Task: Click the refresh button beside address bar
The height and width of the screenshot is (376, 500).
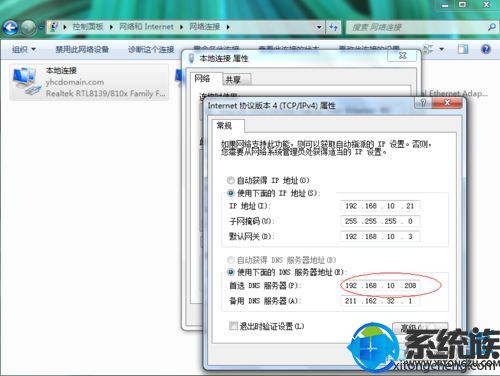Action: pyautogui.click(x=333, y=27)
